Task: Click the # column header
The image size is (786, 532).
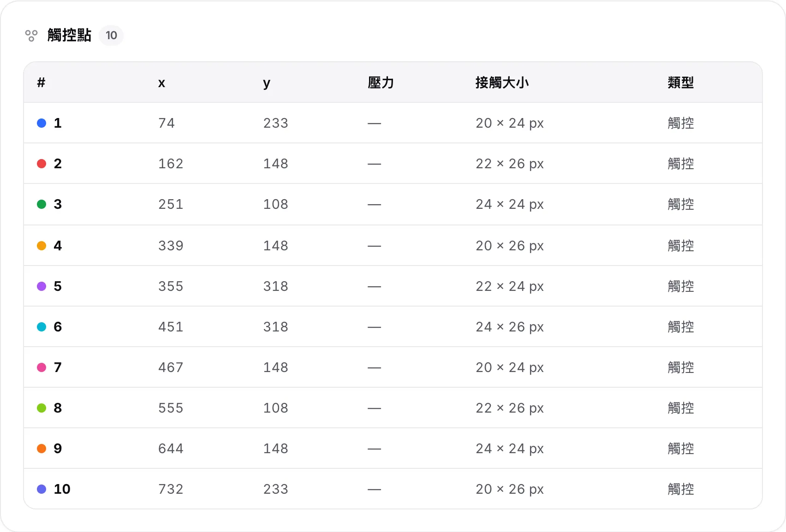Action: 41,83
